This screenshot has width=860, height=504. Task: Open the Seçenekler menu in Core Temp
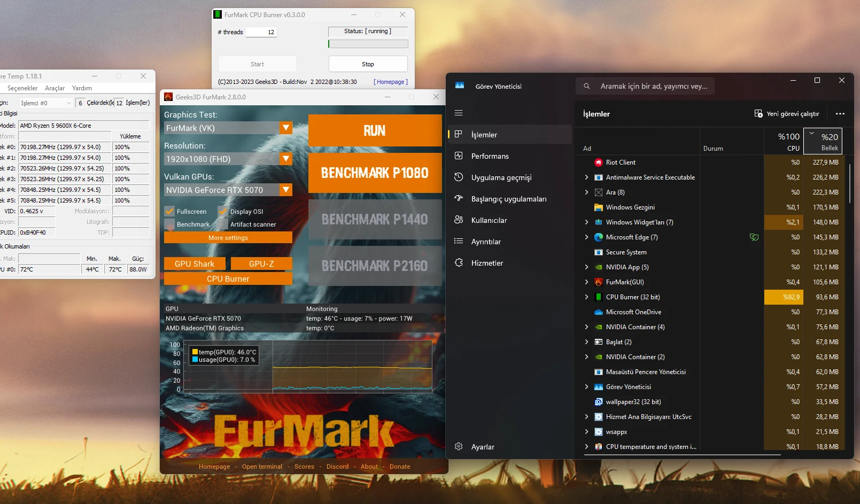[x=22, y=88]
